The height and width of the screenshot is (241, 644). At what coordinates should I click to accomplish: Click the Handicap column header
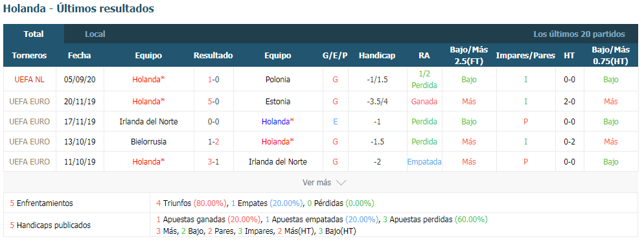point(376,56)
